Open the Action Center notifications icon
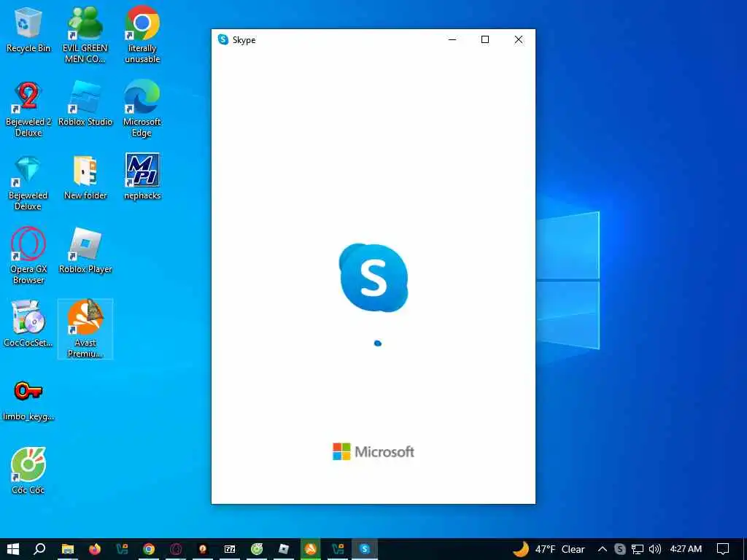747x560 pixels. (x=723, y=549)
